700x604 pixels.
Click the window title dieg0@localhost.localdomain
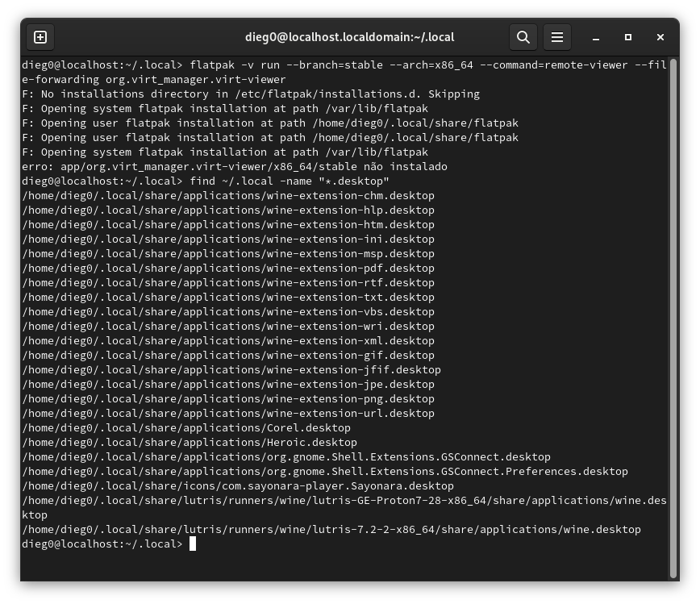coord(349,37)
